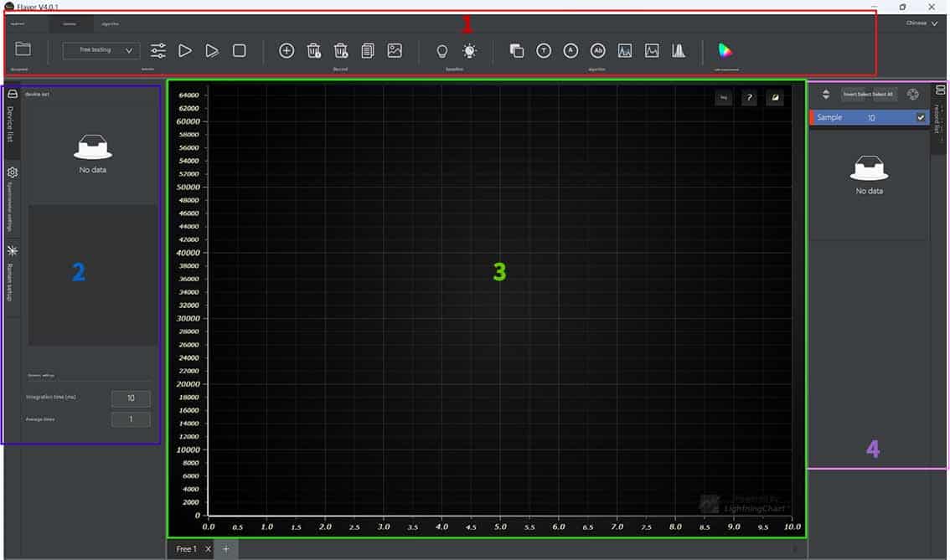Expand the Free testing mode dropdown
The image size is (950, 560).
tap(101, 50)
